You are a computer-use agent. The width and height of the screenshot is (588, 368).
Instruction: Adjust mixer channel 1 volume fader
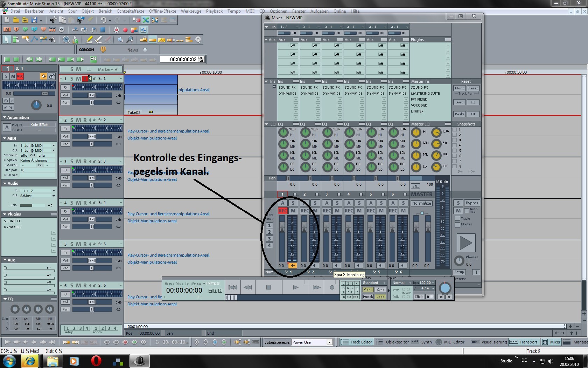pyautogui.click(x=282, y=227)
